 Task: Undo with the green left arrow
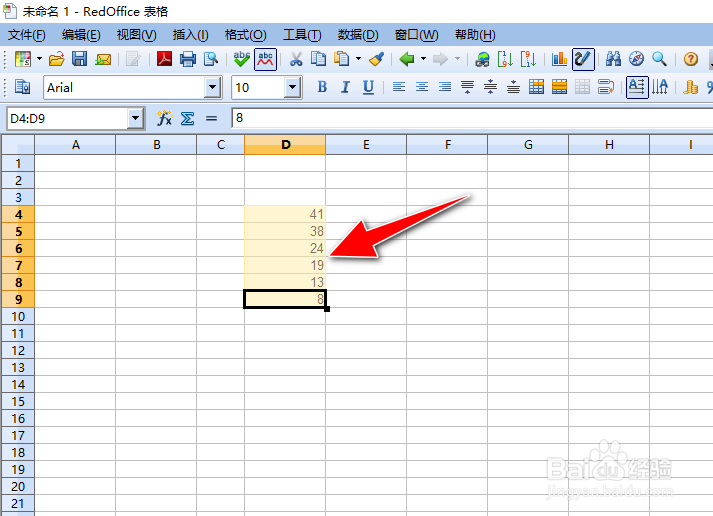(x=407, y=59)
